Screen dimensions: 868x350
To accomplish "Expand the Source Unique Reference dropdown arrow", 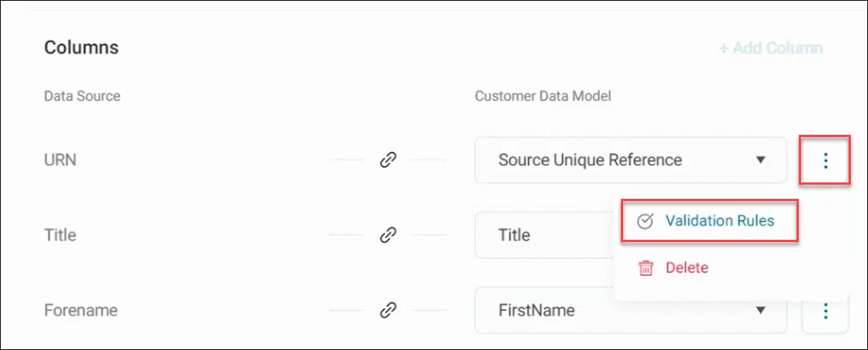I will 761,160.
